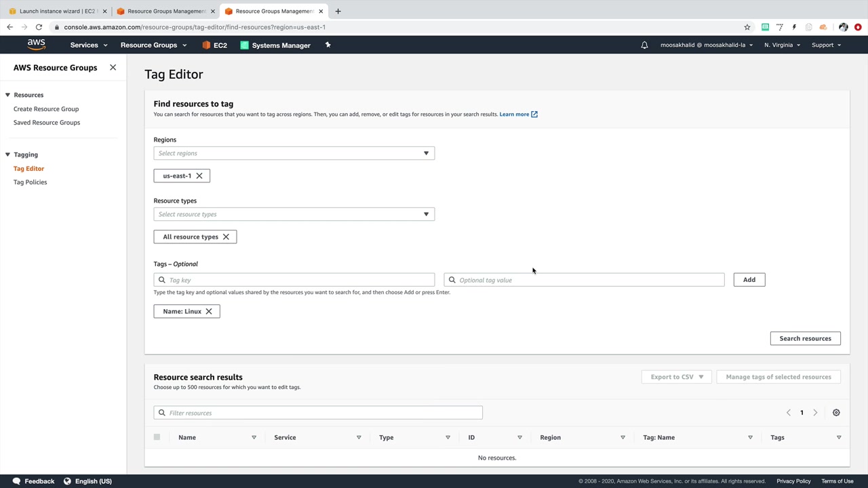868x488 pixels.
Task: Click the pin shortcuts icon
Action: tap(328, 45)
